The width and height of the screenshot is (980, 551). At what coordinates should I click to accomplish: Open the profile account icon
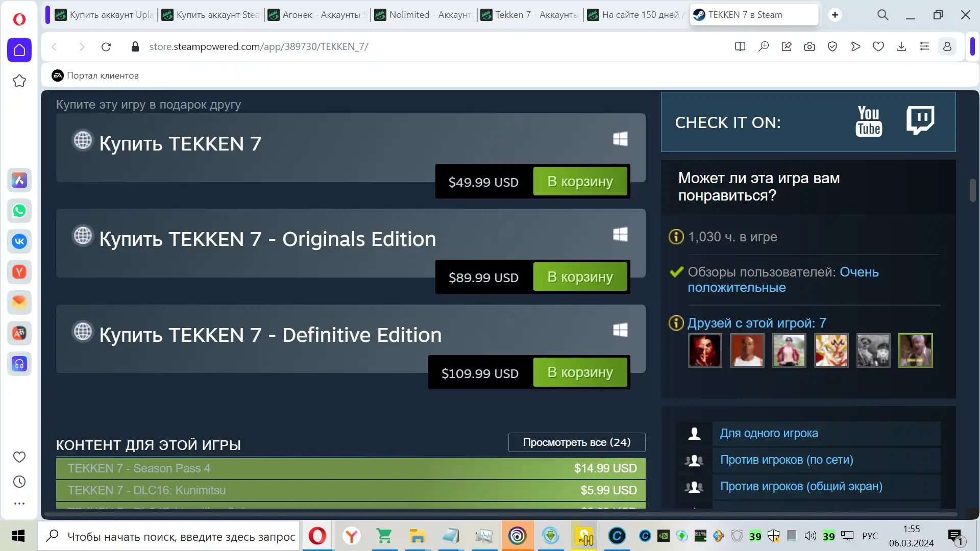click(947, 47)
